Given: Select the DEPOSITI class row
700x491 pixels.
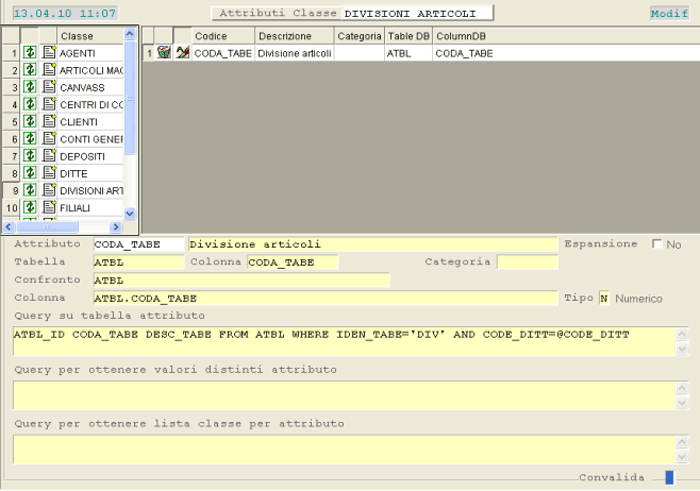Looking at the screenshot, I should (x=90, y=156).
